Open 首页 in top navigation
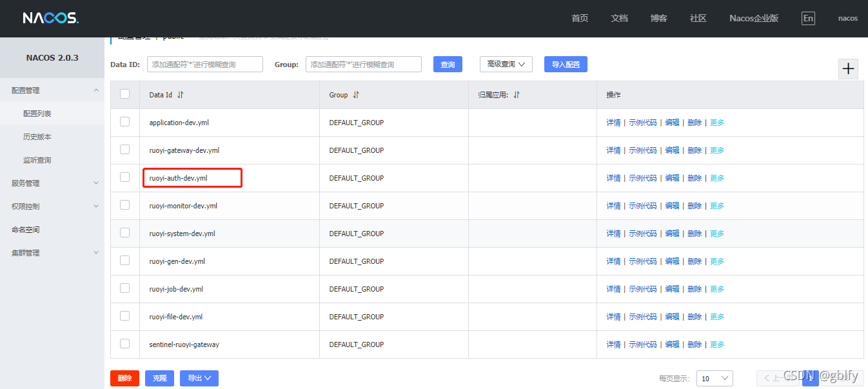 tap(580, 18)
